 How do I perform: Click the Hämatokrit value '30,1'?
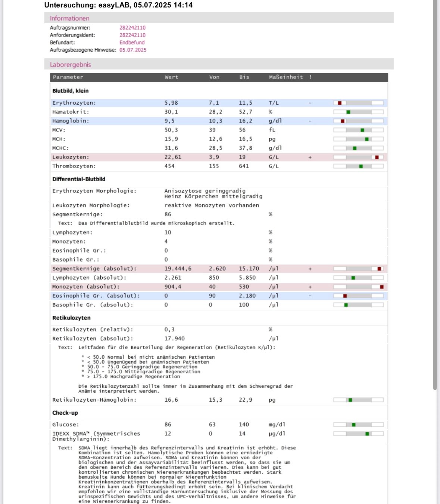pos(171,112)
